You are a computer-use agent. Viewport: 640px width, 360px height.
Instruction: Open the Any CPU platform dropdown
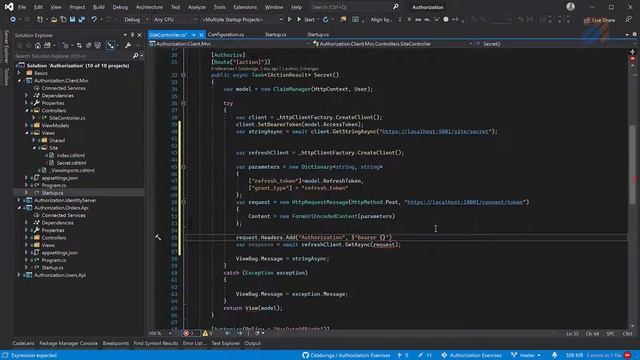pyautogui.click(x=175, y=19)
